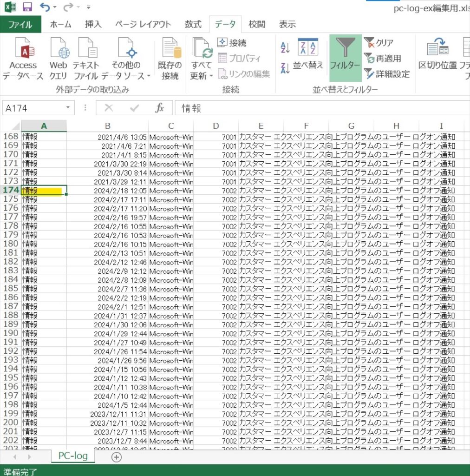Open 既存の接続 dialog

[170, 59]
